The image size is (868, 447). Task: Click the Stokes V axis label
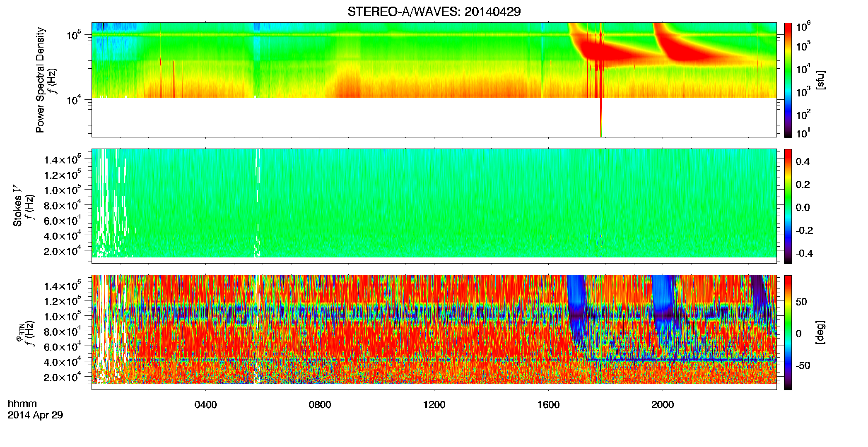click(17, 206)
